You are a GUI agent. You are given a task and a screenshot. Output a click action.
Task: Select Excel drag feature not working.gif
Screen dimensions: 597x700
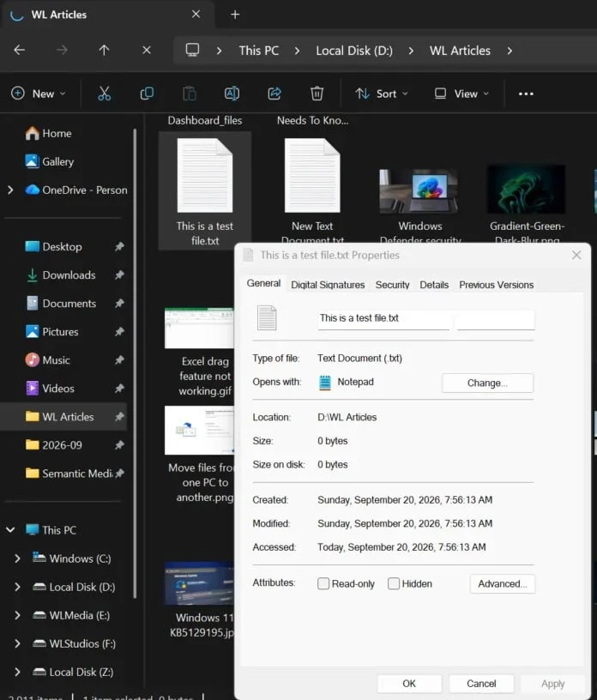pos(200,352)
